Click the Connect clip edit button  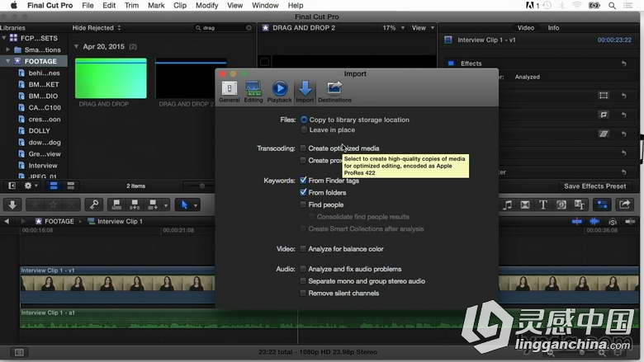pos(116,205)
